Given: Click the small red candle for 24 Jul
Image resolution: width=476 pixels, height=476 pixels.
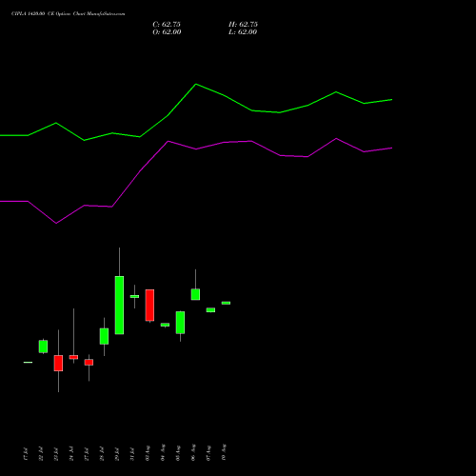Looking at the screenshot, I should click(x=73, y=357).
